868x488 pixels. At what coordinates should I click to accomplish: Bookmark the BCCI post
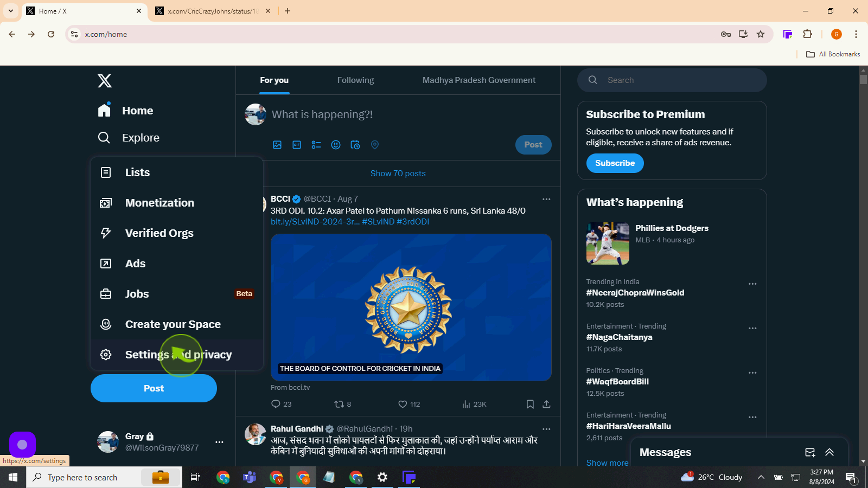(530, 404)
